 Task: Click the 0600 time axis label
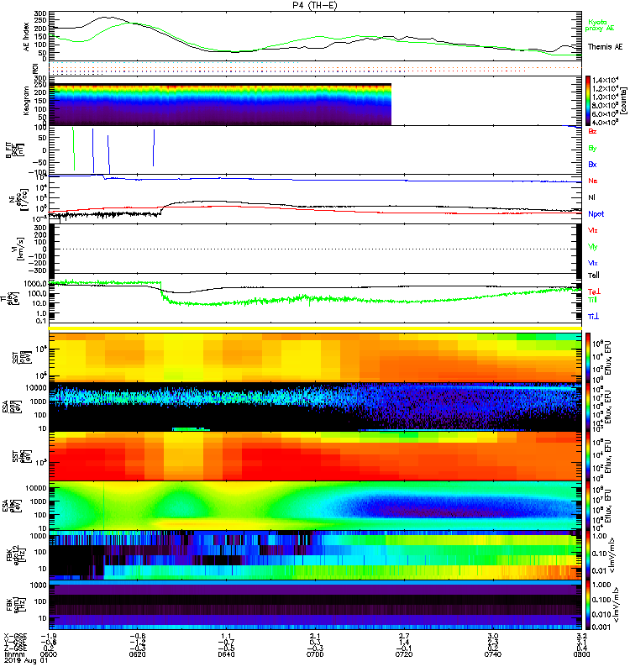[49, 654]
